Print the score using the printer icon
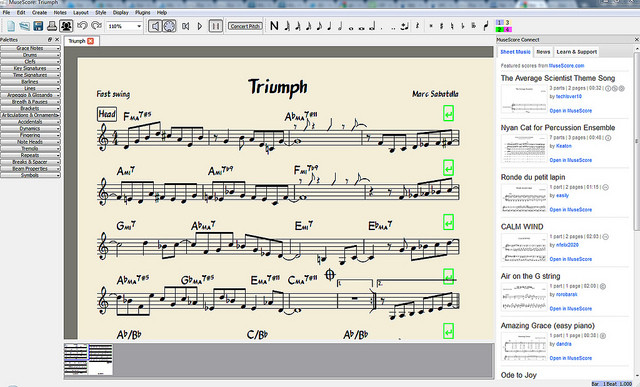This screenshot has width=640, height=387. pyautogui.click(x=52, y=26)
